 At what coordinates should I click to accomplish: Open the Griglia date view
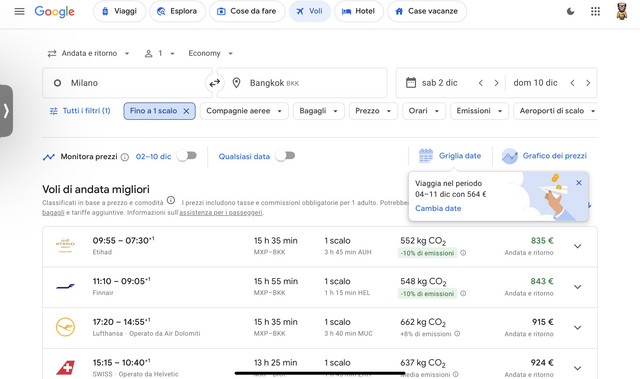(x=450, y=156)
